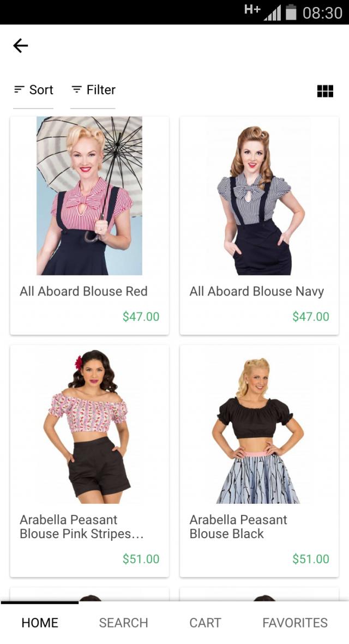Image resolution: width=349 pixels, height=644 pixels.
Task: Open the Filter options
Action: point(93,90)
